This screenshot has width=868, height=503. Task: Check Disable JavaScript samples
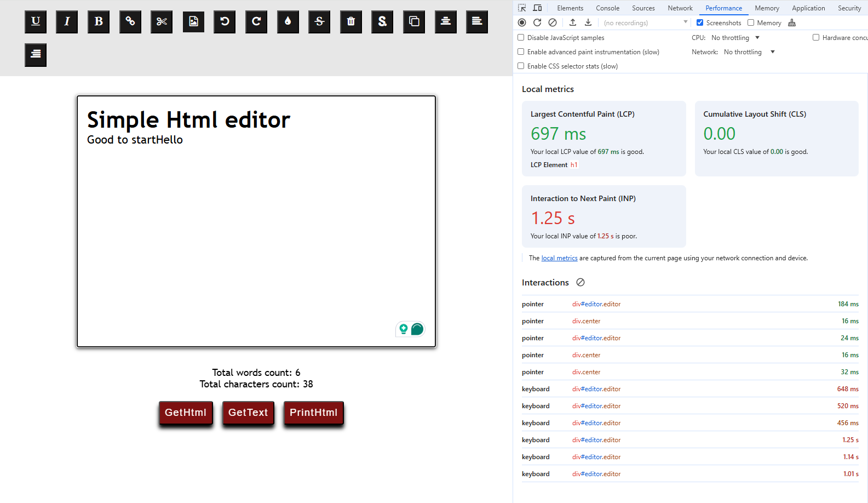521,37
